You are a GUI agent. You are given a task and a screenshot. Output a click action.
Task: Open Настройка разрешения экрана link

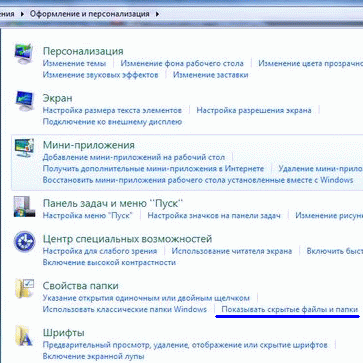254,110
